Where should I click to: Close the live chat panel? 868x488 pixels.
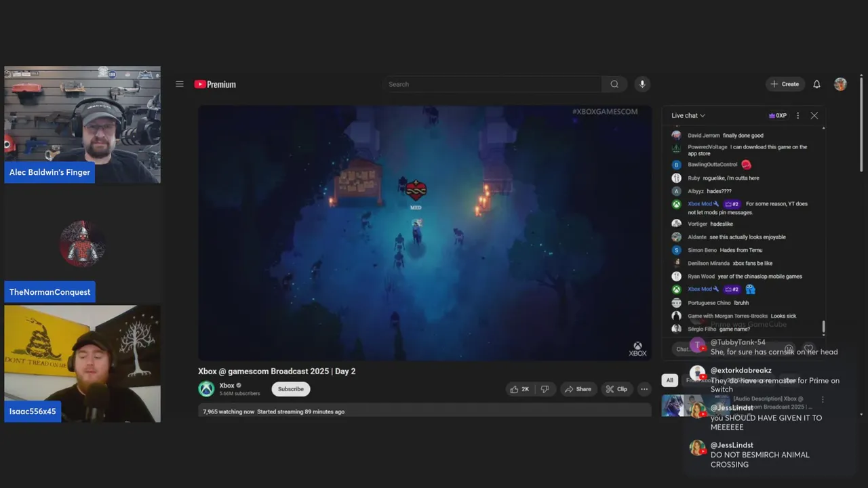tap(814, 116)
